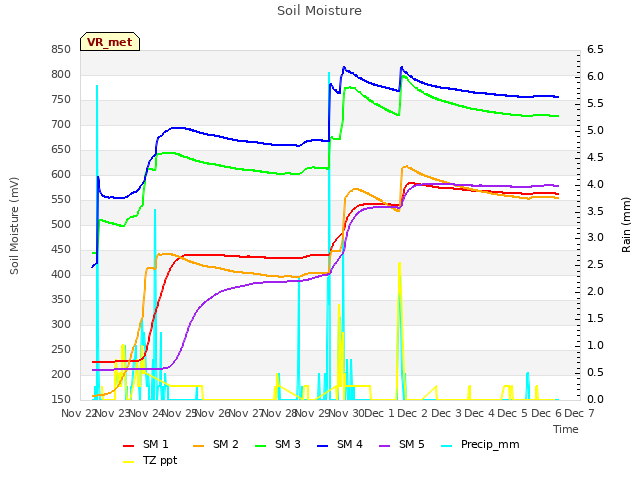Click the VR_met annotation label

pyautogui.click(x=110, y=42)
